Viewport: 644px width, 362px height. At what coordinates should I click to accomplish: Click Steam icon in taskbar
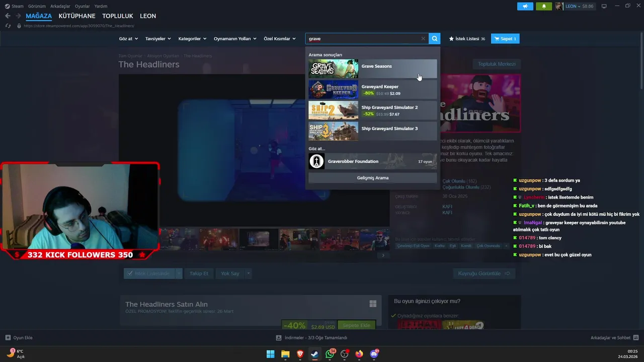[315, 354]
